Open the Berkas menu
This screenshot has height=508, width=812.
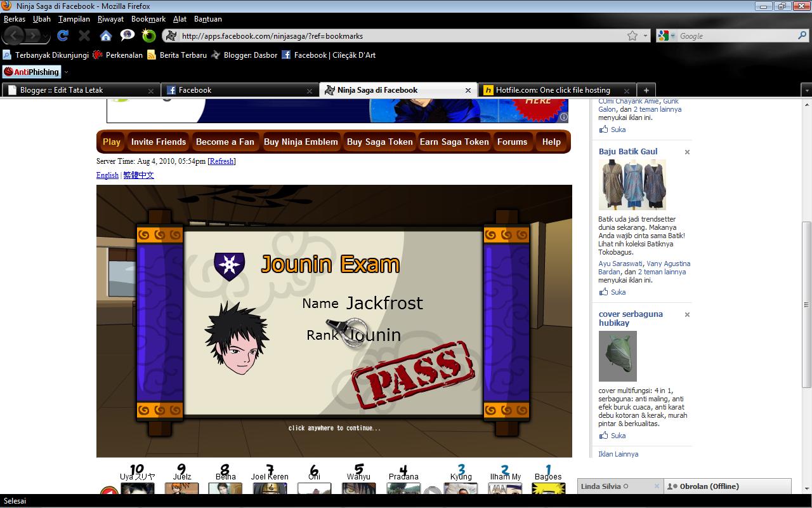(15, 19)
